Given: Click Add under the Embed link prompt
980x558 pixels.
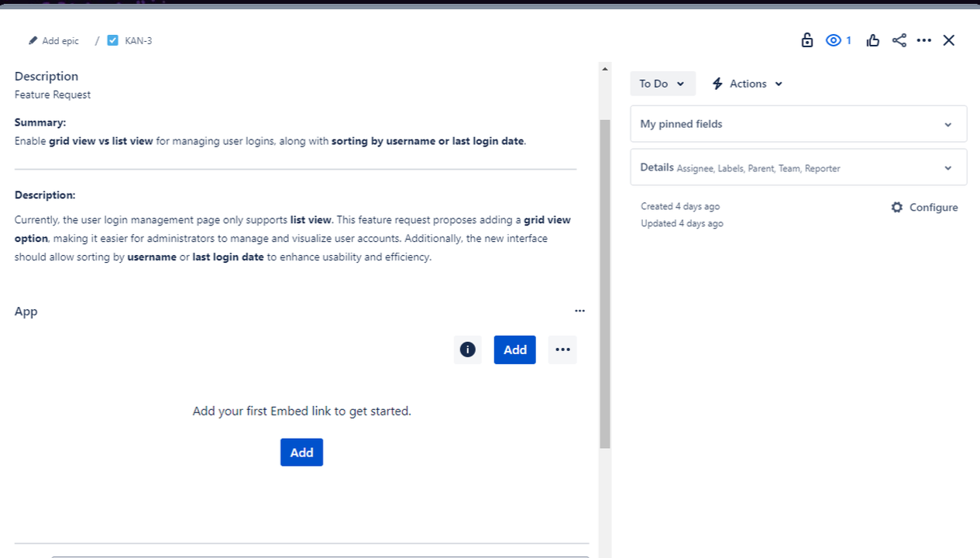Looking at the screenshot, I should click(301, 452).
